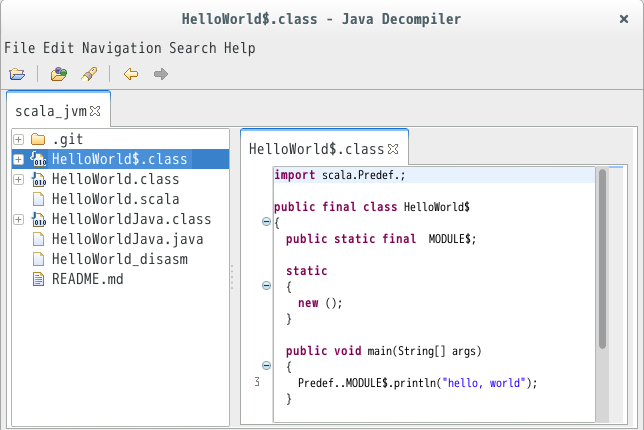Close the scala_jvm tab
This screenshot has width=644, height=430.
pos(95,111)
